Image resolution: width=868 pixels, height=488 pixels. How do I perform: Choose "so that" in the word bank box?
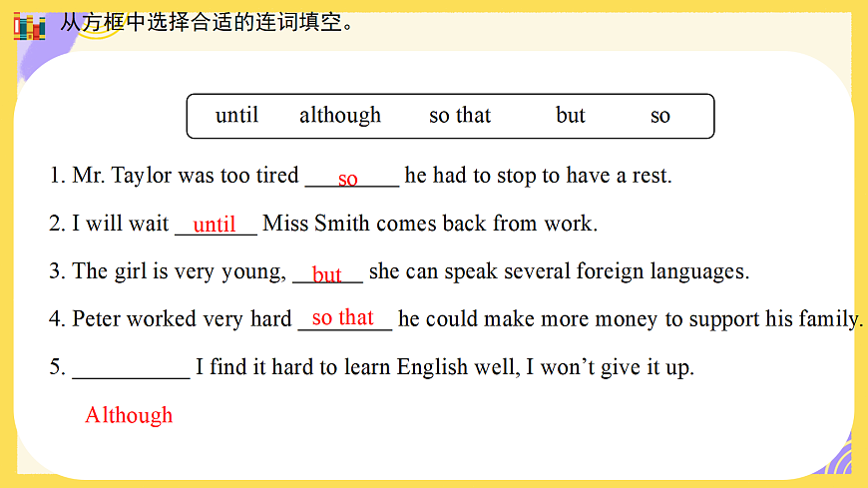460,116
